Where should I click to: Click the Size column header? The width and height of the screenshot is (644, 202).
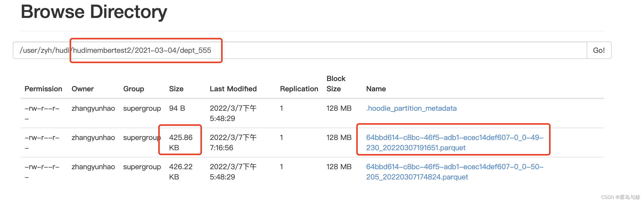(176, 89)
